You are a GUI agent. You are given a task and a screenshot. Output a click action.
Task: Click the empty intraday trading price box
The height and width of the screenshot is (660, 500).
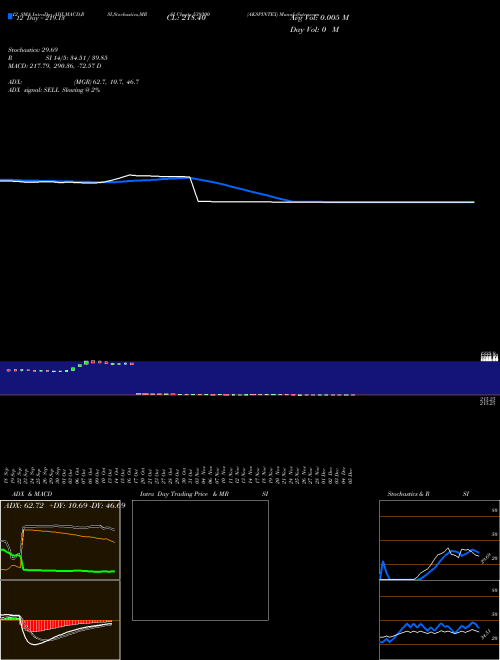(200, 560)
